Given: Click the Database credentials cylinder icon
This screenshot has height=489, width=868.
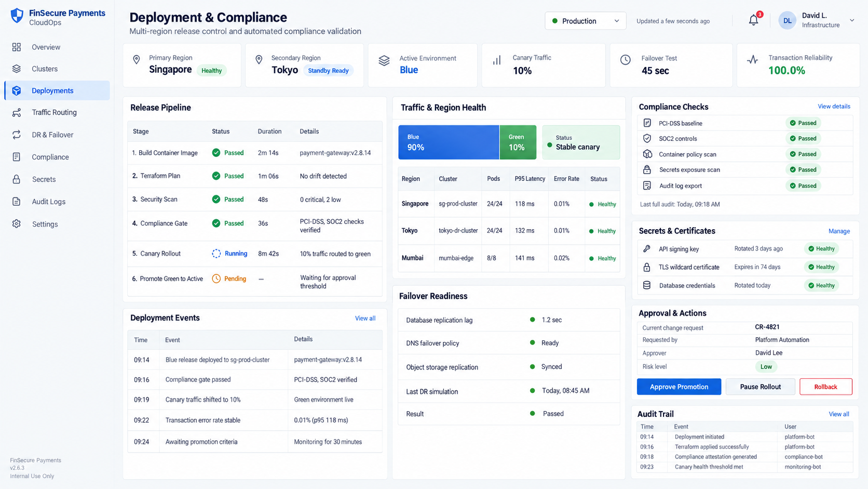Looking at the screenshot, I should click(x=647, y=285).
